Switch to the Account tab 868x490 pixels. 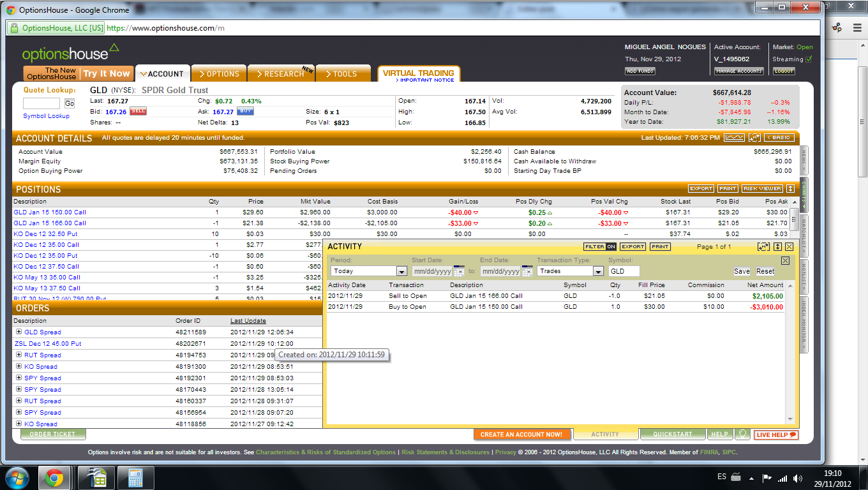[x=162, y=73]
